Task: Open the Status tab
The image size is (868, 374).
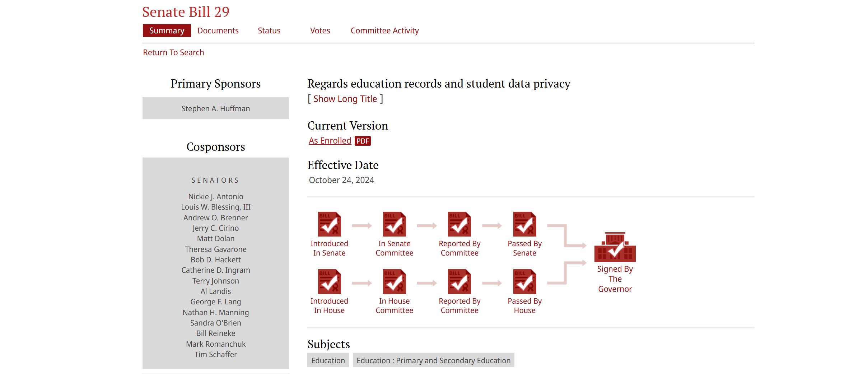Action: pyautogui.click(x=269, y=31)
